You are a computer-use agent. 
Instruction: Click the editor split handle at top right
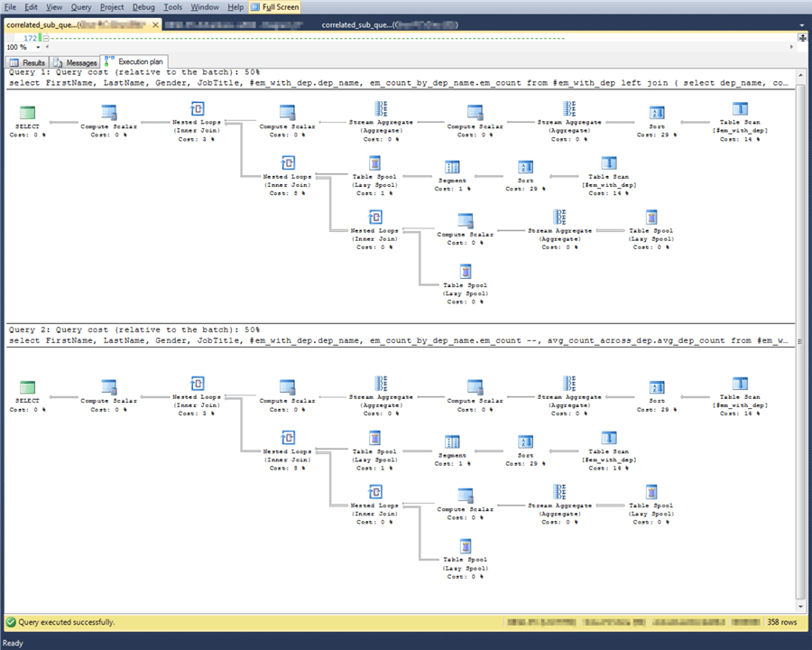802,38
